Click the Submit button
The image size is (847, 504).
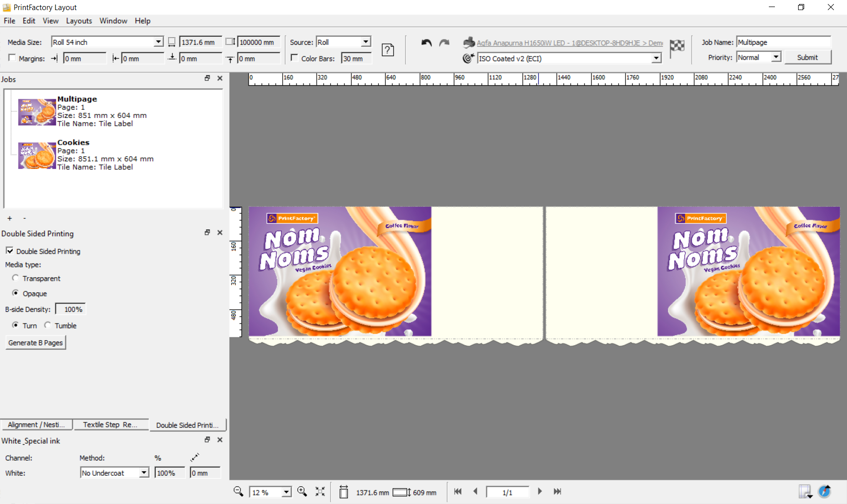[807, 57]
